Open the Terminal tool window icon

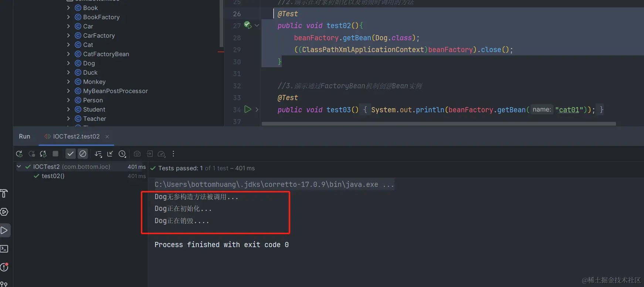click(4, 249)
